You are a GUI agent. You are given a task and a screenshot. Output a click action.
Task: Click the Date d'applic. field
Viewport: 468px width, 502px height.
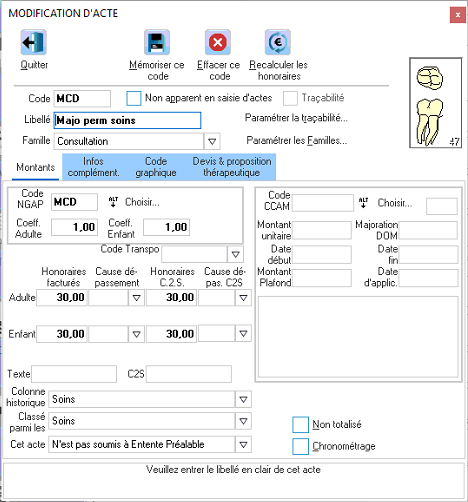click(x=428, y=278)
